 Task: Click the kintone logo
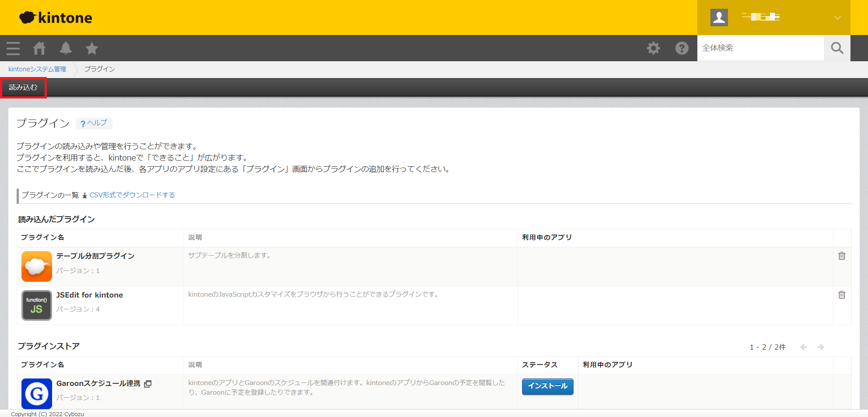pos(56,18)
